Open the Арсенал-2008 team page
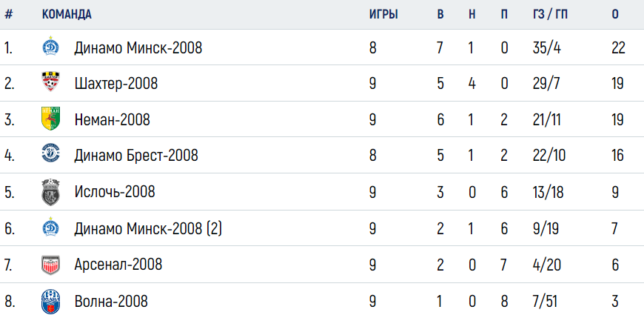 pos(118,264)
